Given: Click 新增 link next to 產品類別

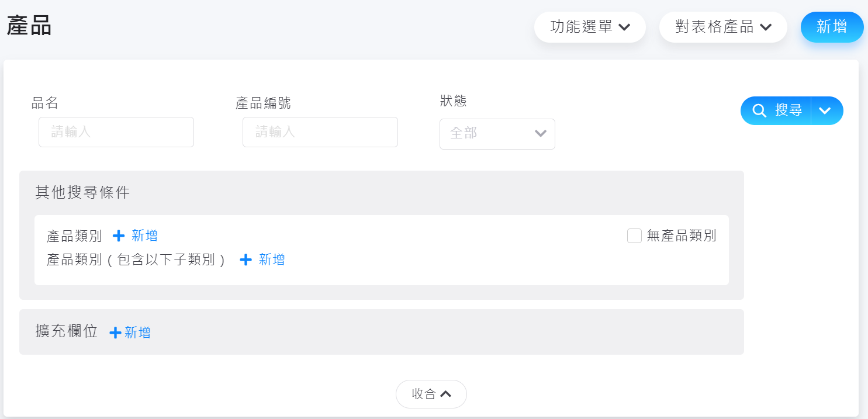Looking at the screenshot, I should coord(144,236).
